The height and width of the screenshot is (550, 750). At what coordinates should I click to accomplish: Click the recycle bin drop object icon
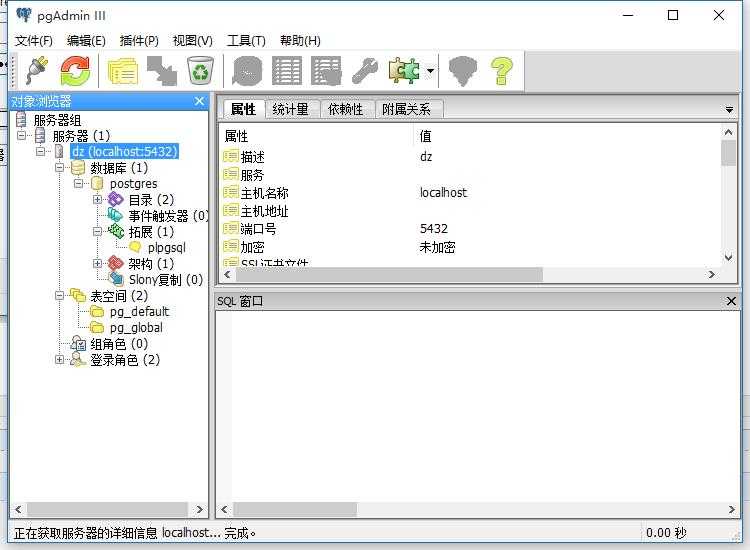pyautogui.click(x=200, y=71)
